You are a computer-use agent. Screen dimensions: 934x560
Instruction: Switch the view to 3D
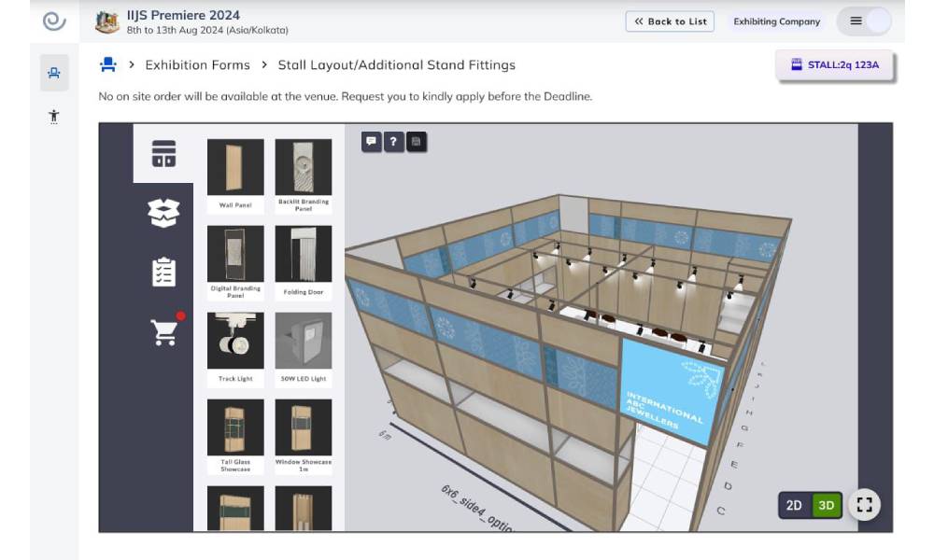[x=826, y=506]
